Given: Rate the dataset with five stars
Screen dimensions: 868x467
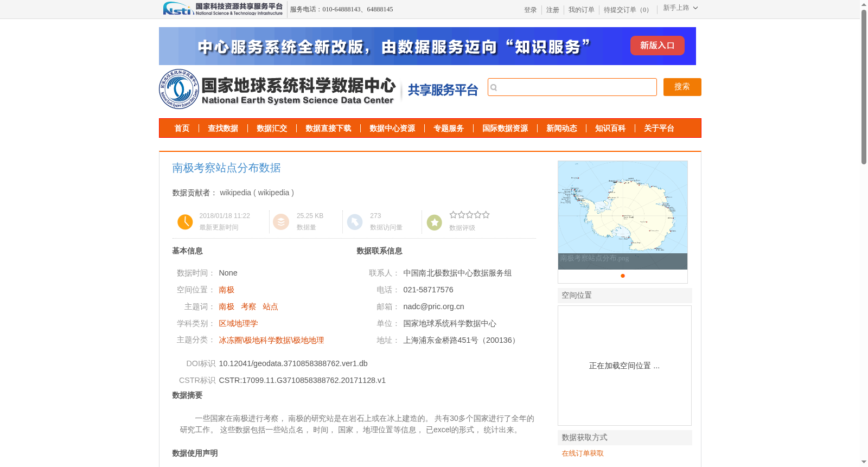Looking at the screenshot, I should click(486, 215).
